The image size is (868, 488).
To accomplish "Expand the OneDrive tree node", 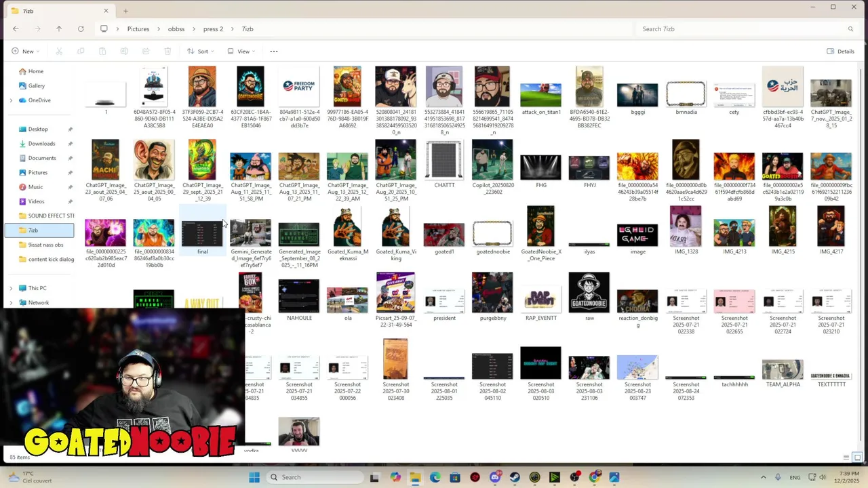I will tap(11, 100).
